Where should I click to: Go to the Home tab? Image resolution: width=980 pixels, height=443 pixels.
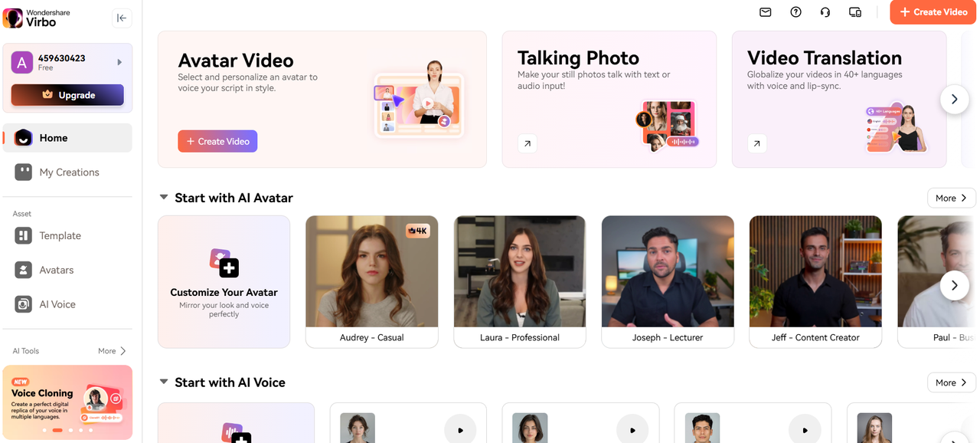[54, 137]
